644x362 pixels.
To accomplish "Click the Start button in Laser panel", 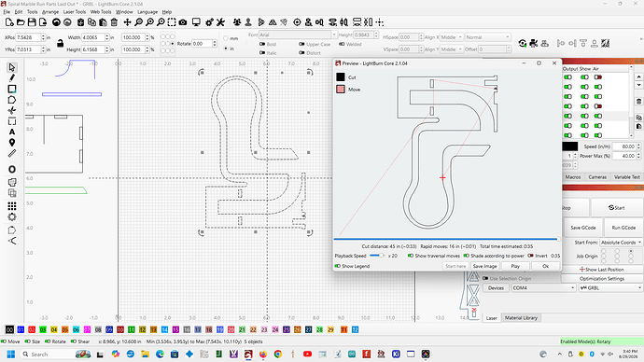I will point(617,208).
